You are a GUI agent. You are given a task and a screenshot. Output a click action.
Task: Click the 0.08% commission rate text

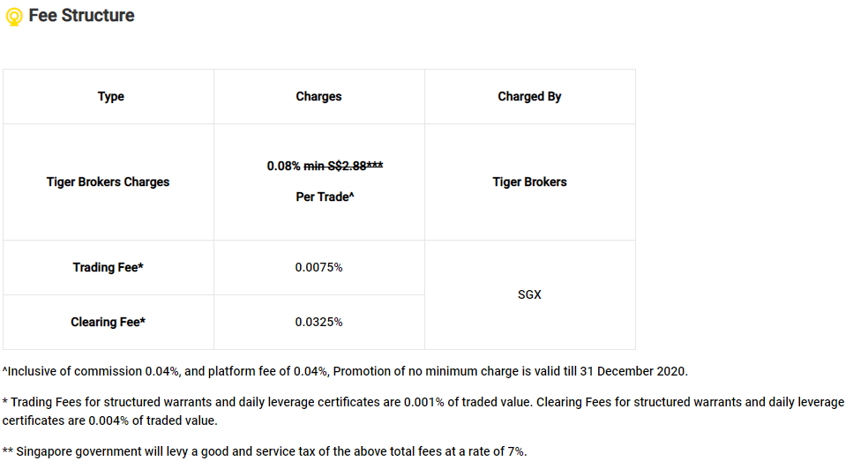click(x=283, y=166)
